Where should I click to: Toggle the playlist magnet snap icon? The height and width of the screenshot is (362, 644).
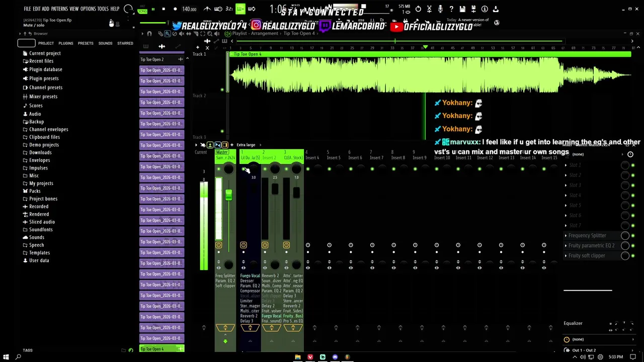click(149, 34)
